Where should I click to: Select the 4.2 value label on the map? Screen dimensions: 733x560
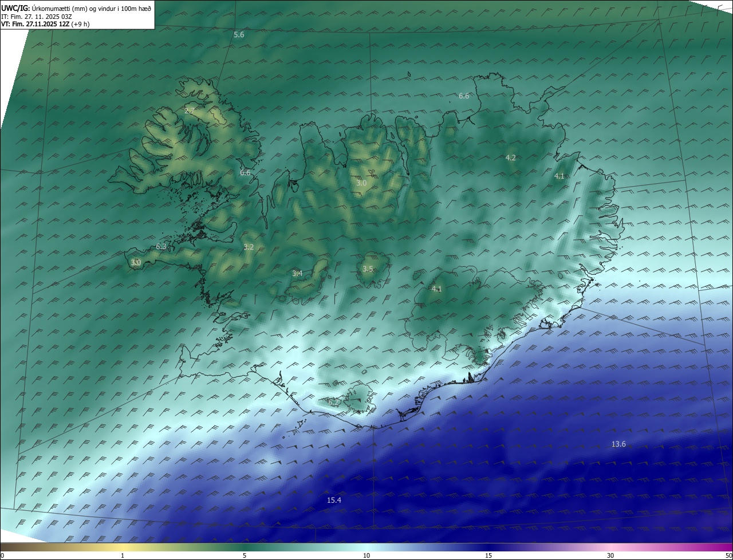click(x=510, y=157)
